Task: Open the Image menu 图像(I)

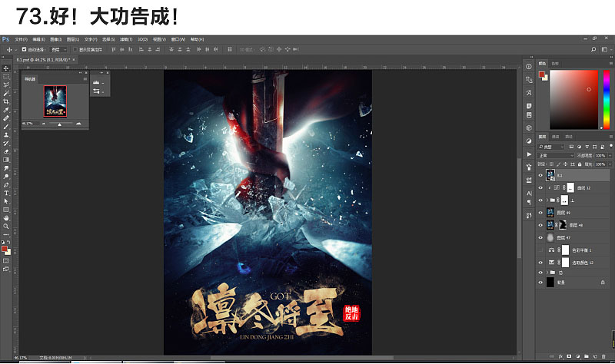Action: click(x=55, y=39)
